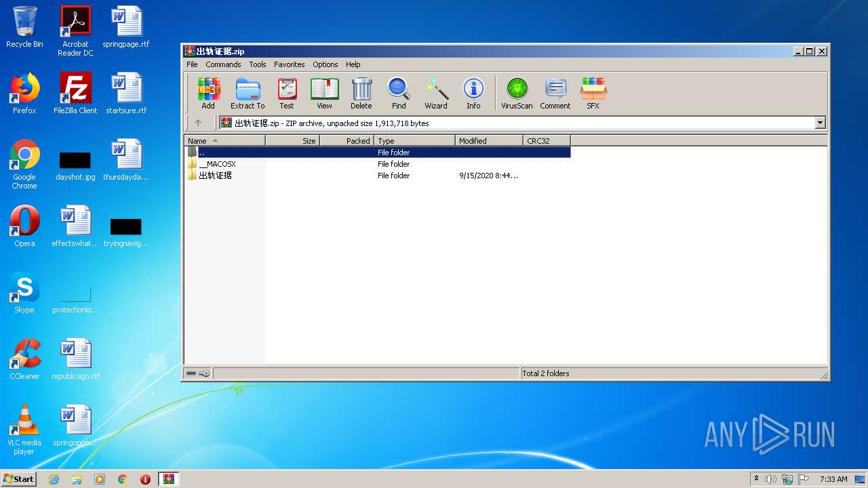Sort by the CRC32 column header
The height and width of the screenshot is (488, 868).
547,140
